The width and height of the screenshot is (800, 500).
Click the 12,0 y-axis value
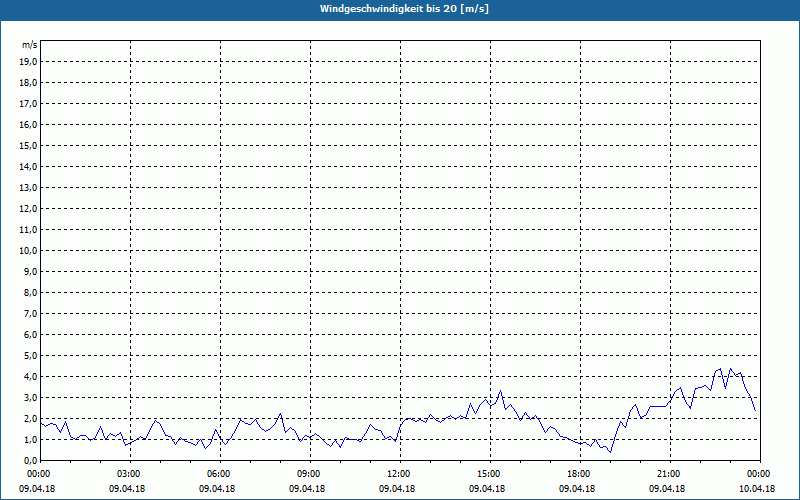click(28, 209)
